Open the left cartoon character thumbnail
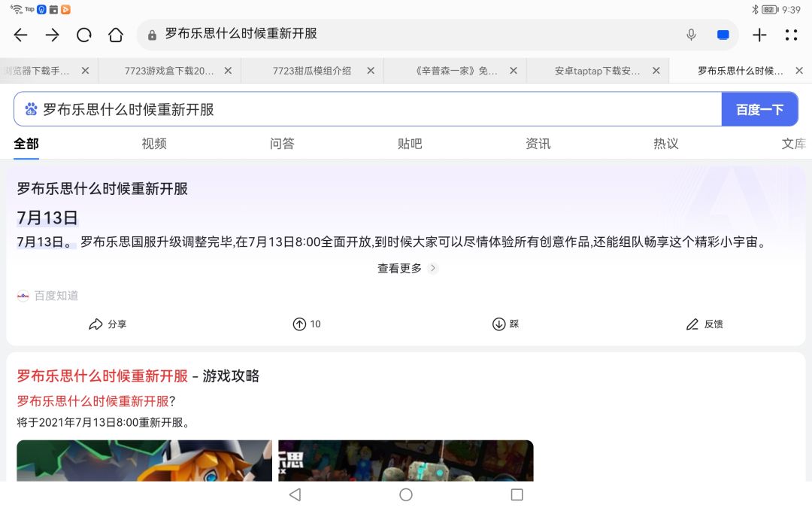The image size is (812, 508). [144, 461]
